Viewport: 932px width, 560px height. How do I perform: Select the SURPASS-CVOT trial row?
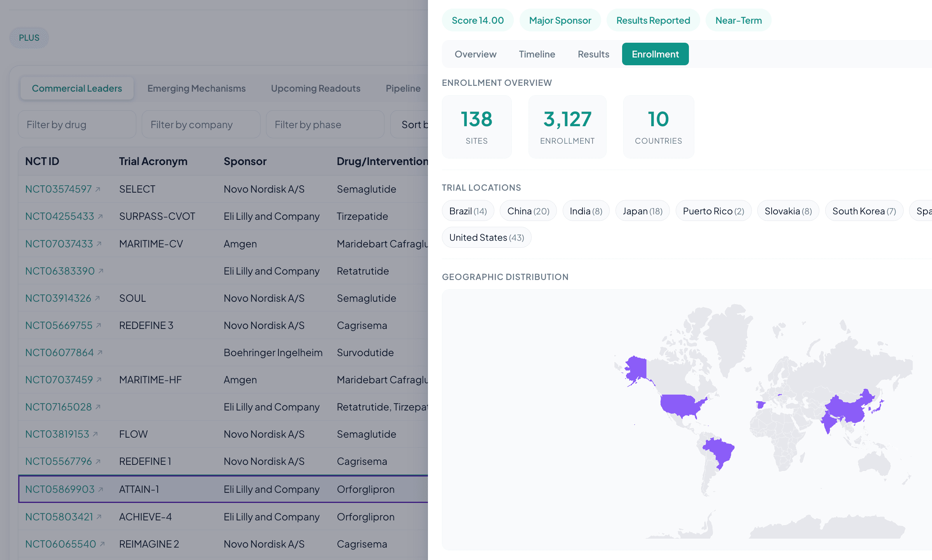pos(157,216)
